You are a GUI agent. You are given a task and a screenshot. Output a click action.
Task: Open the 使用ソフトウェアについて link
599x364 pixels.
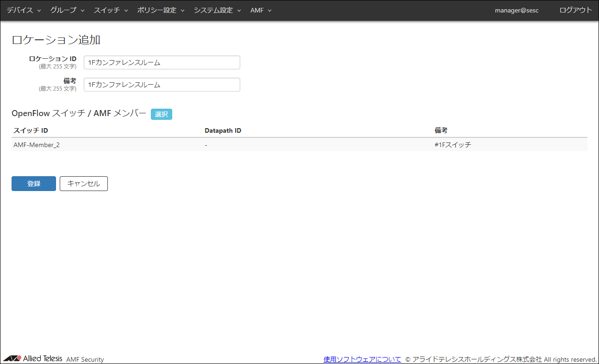(x=362, y=359)
